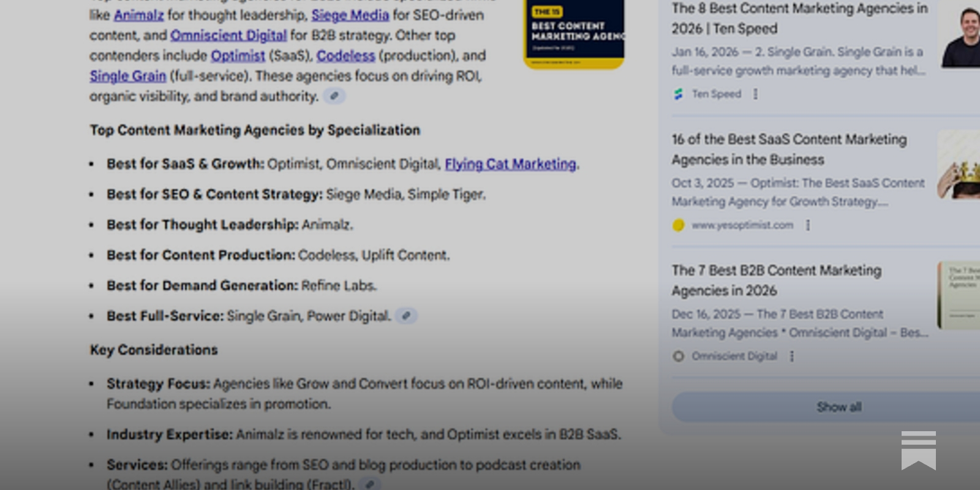
Task: Select 'Strategy Focus:' text
Action: coord(158,383)
